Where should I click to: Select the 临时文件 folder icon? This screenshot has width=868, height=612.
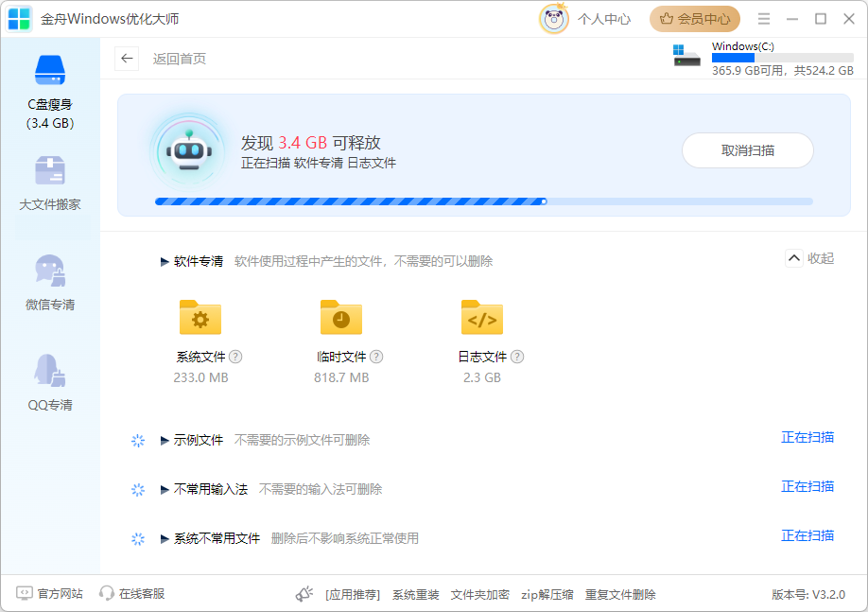click(x=341, y=317)
